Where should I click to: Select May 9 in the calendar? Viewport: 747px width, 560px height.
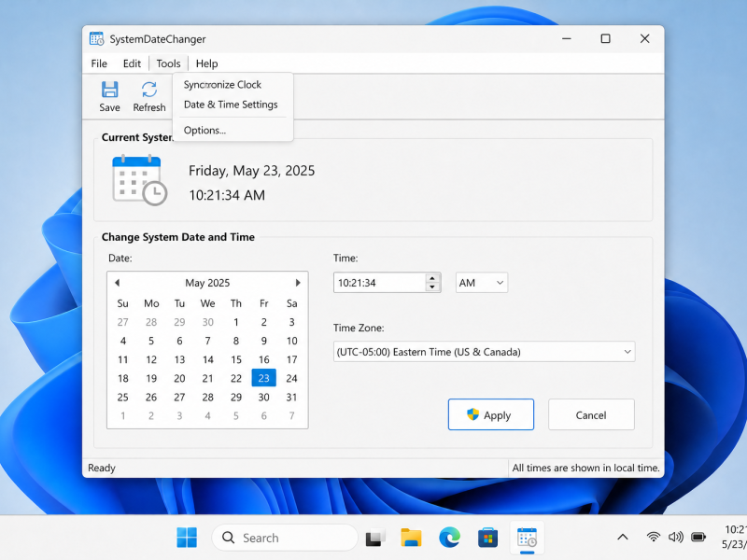coord(264,341)
